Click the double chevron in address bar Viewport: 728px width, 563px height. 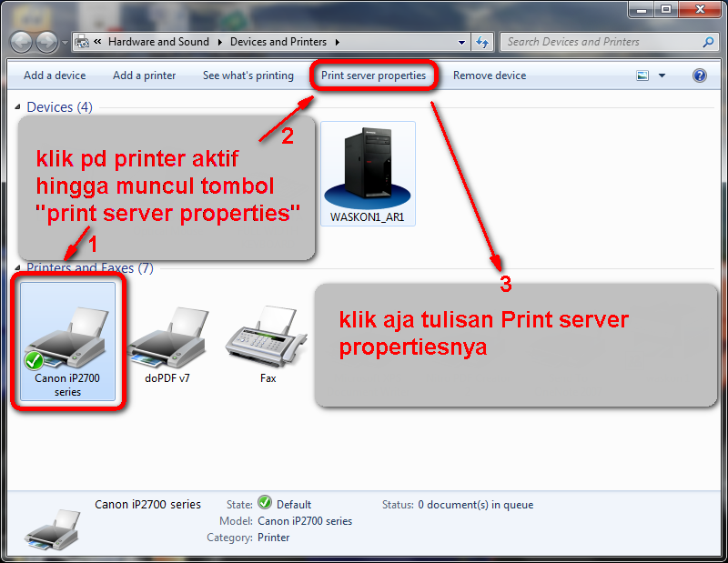pos(97,42)
